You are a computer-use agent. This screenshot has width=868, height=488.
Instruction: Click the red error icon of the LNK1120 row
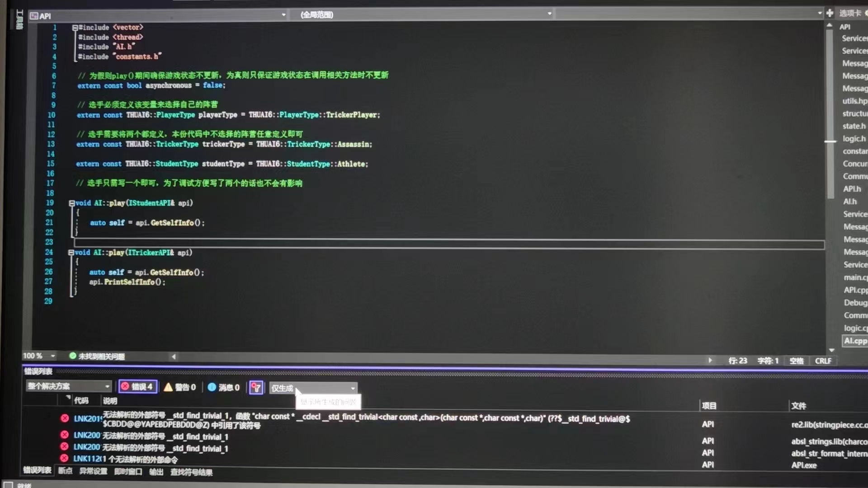point(64,458)
